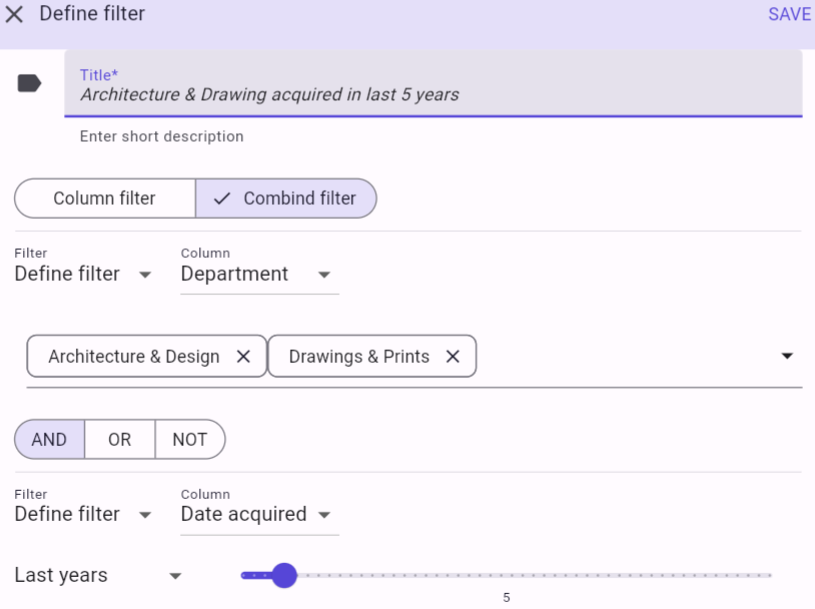Click the years slider handle

[x=285, y=575]
